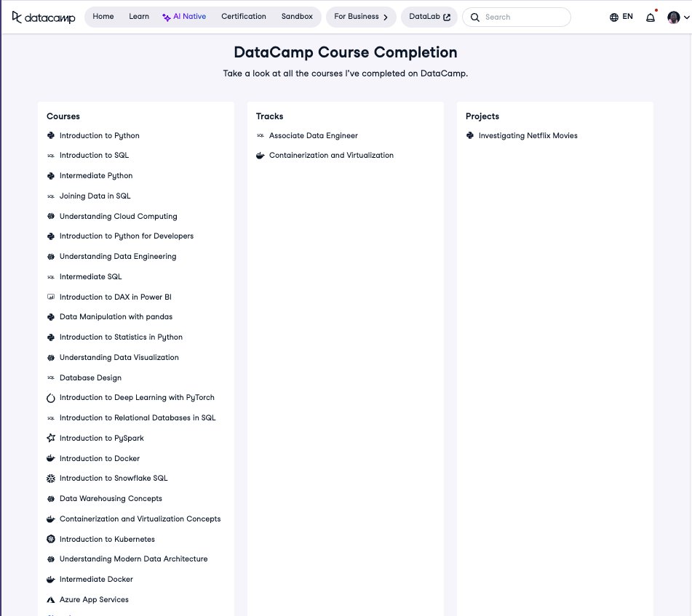Click the icon beside Data Warehousing Concepts

[51, 499]
